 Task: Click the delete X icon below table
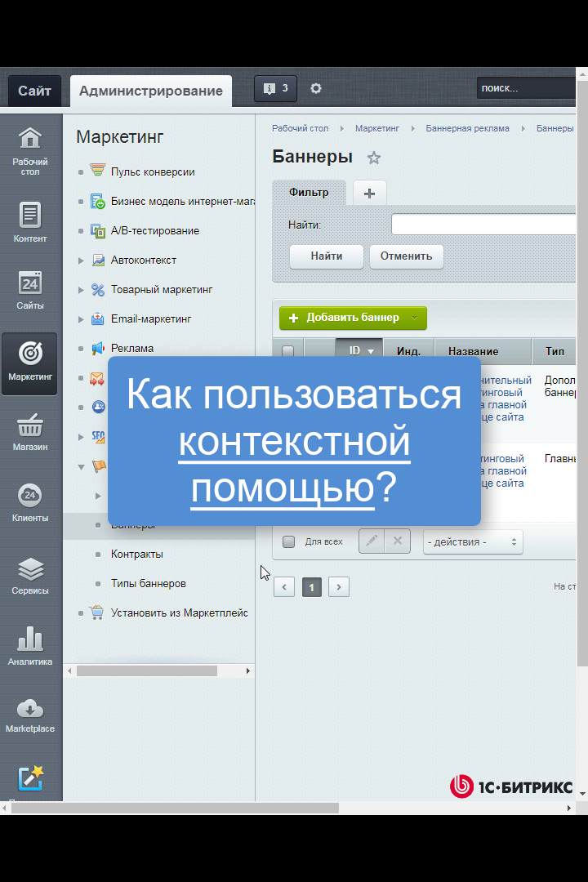(397, 541)
